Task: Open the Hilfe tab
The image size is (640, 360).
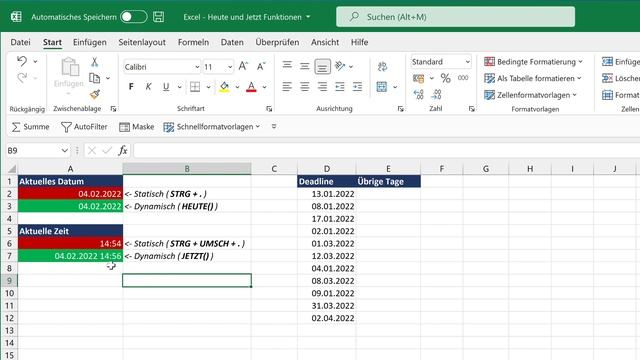Action: click(x=359, y=42)
